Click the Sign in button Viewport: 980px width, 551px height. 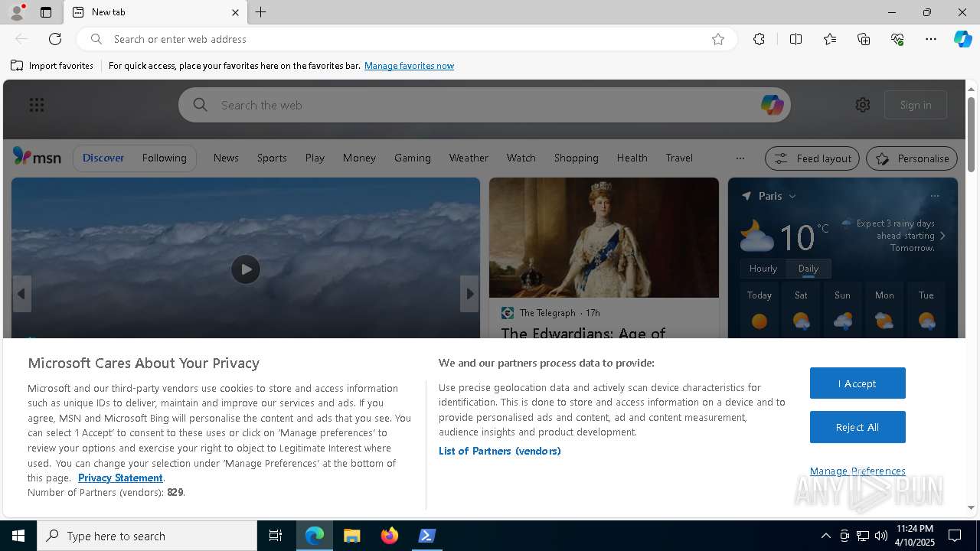916,105
